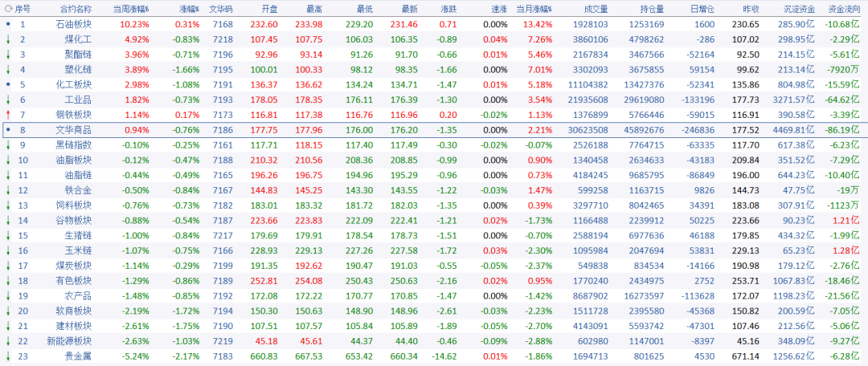
Task: Sort by 当周涨幅% column header
Action: (x=131, y=9)
